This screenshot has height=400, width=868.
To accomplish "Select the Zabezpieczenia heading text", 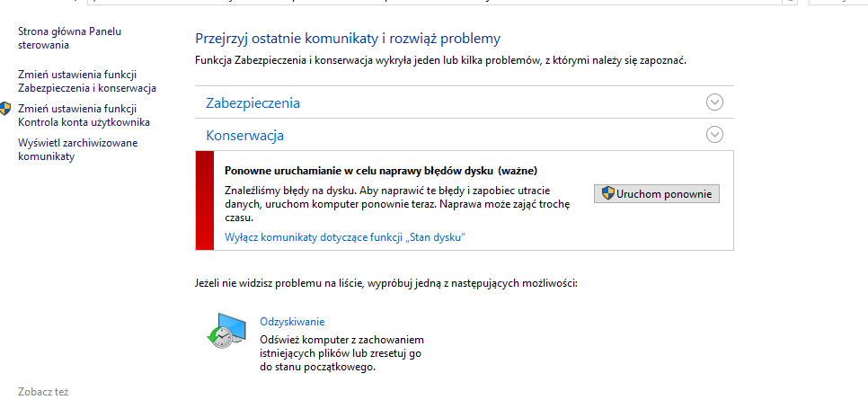I will tap(253, 103).
